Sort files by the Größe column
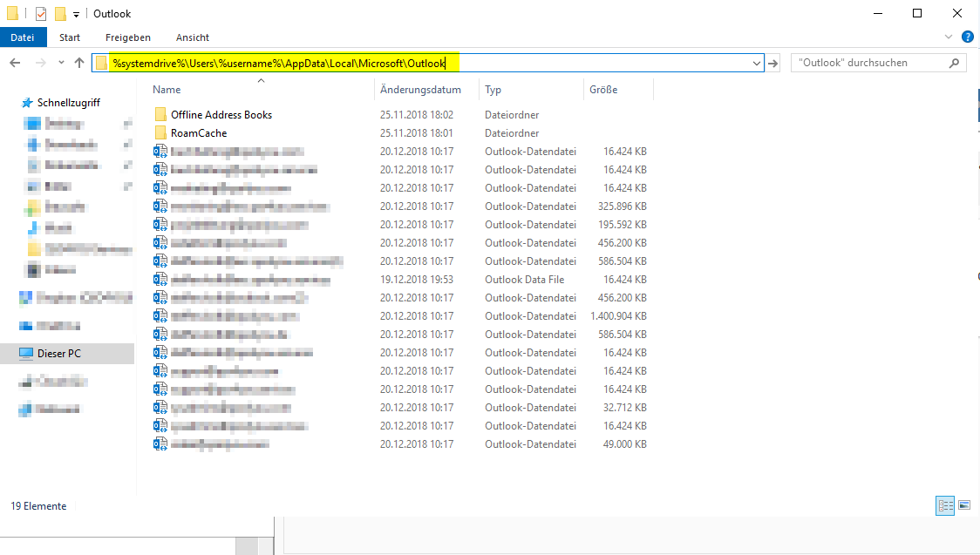The height and width of the screenshot is (555, 980). [x=603, y=90]
